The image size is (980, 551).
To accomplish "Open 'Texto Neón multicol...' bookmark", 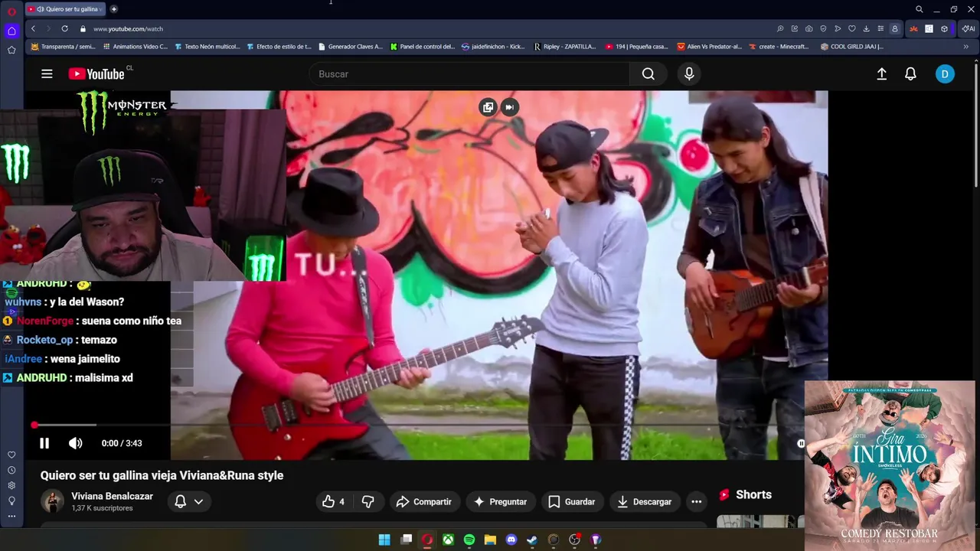I will (x=207, y=47).
